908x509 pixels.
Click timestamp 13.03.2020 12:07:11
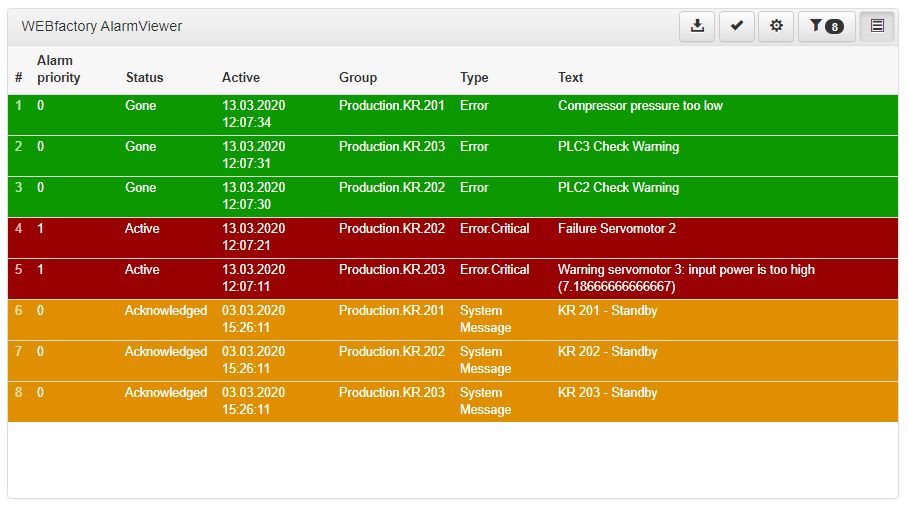[254, 278]
